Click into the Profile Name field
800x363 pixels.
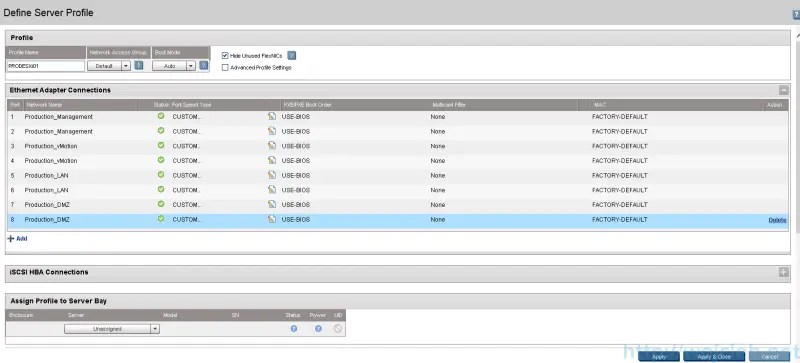(46, 66)
